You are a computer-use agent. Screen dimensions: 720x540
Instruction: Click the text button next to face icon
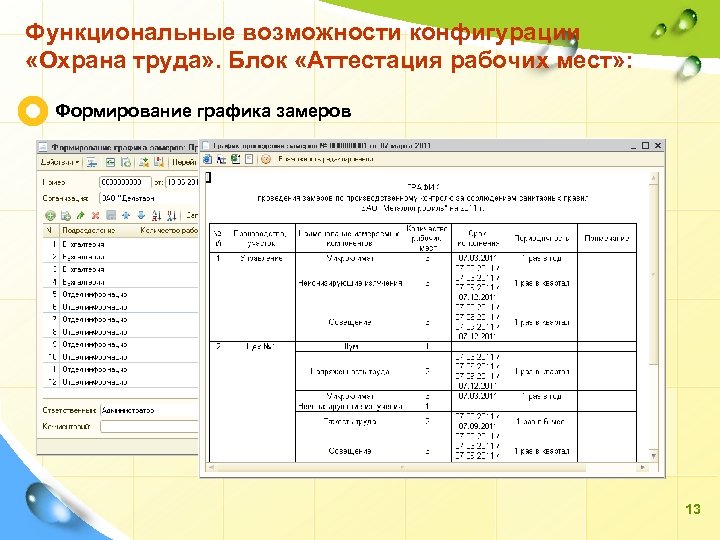pyautogui.click(x=326, y=159)
